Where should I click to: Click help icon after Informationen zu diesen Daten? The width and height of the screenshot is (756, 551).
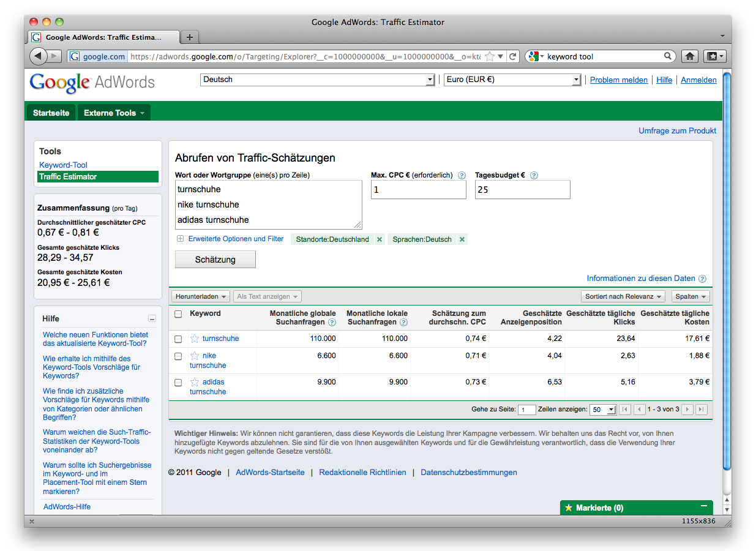click(x=702, y=279)
